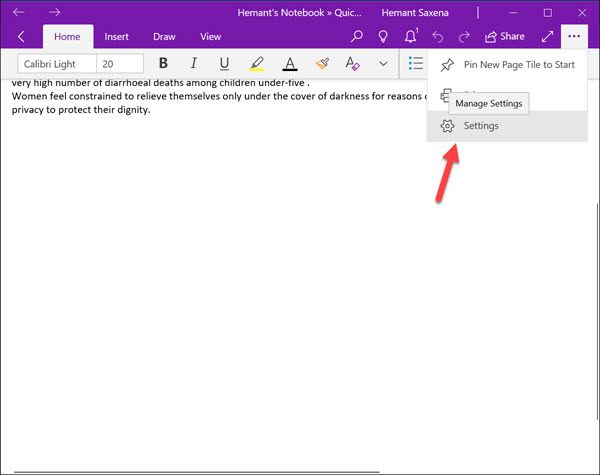The width and height of the screenshot is (600, 475).
Task: Click the printer icon in the menu
Action: (445, 95)
